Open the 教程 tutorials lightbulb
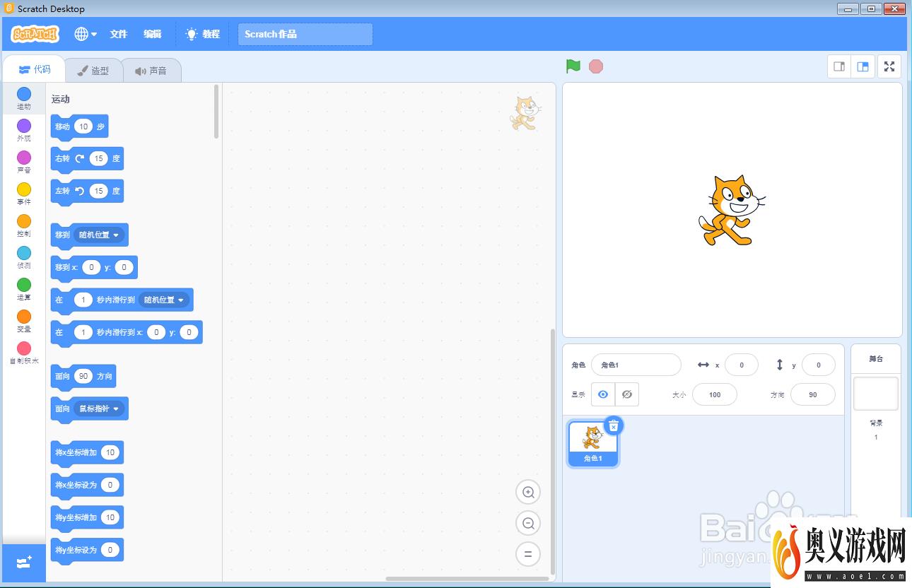The width and height of the screenshot is (912, 588). coord(202,34)
